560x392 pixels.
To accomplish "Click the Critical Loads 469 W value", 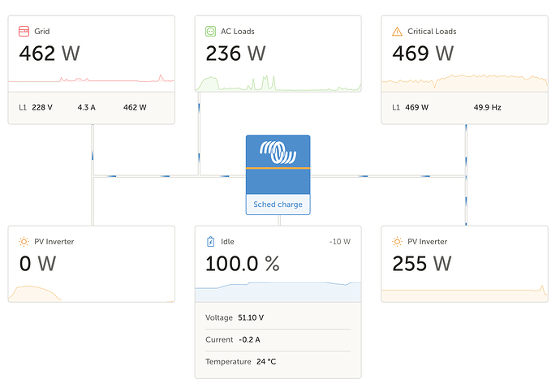I will (423, 54).
